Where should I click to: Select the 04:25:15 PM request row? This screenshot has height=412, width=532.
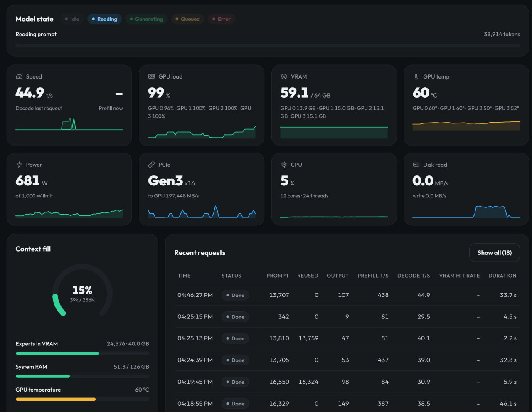[x=347, y=317]
